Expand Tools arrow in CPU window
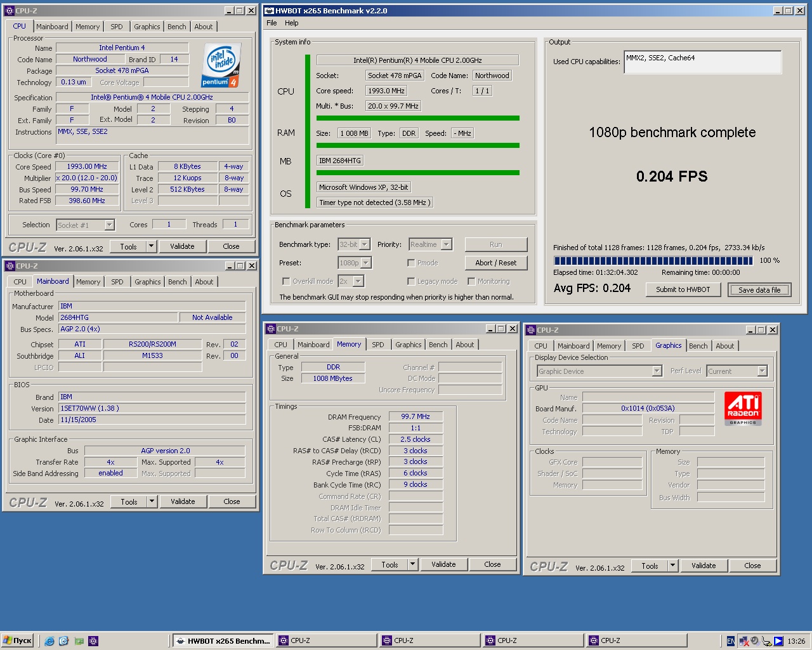812x650 pixels. point(151,246)
